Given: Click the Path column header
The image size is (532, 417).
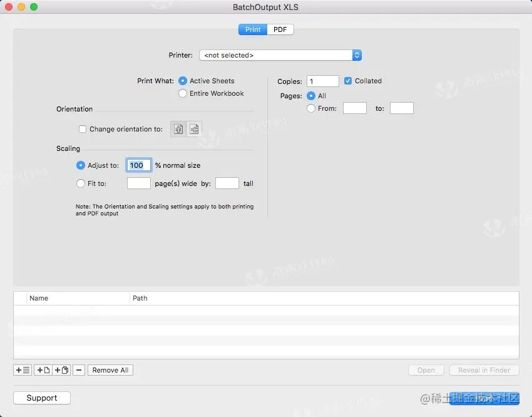Looking at the screenshot, I should 324,298.
